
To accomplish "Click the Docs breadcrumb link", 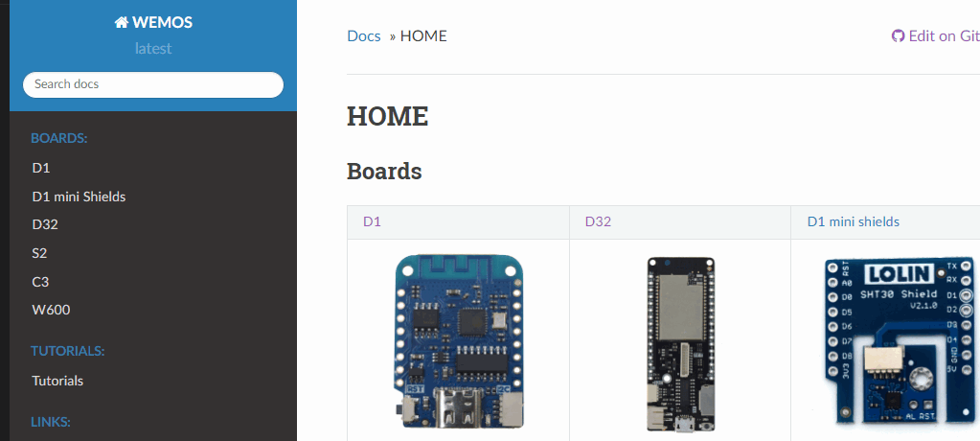I will (x=364, y=36).
